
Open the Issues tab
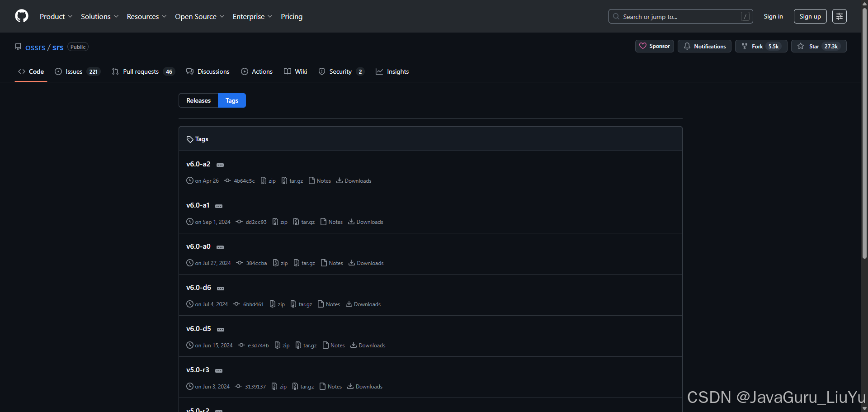[77, 71]
